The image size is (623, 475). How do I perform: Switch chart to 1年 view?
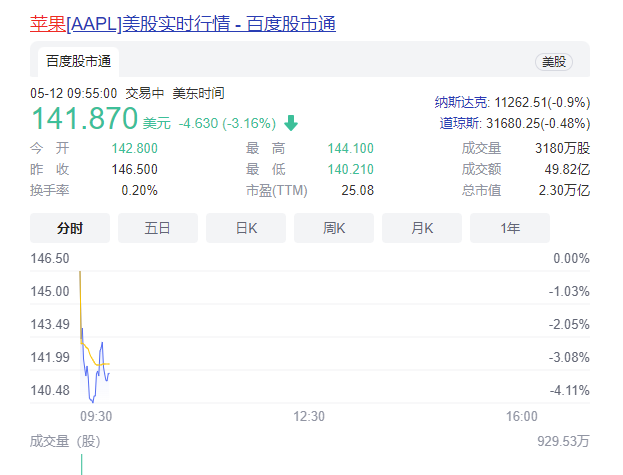pyautogui.click(x=510, y=228)
